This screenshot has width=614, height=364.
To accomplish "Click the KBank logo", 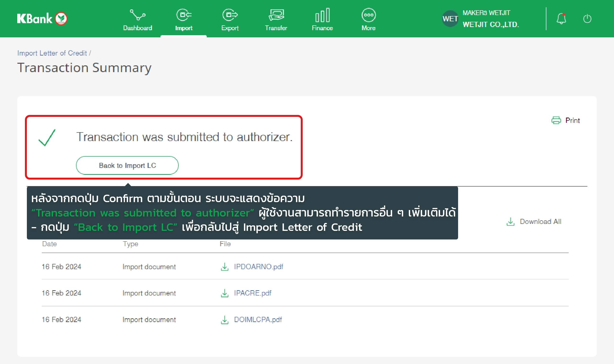I will tap(42, 19).
